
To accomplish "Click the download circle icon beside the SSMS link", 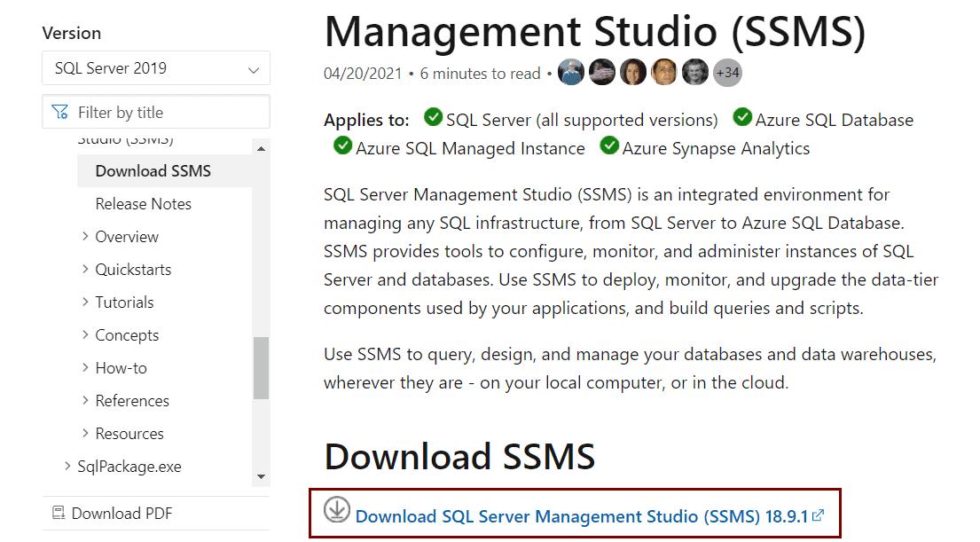I will [335, 514].
